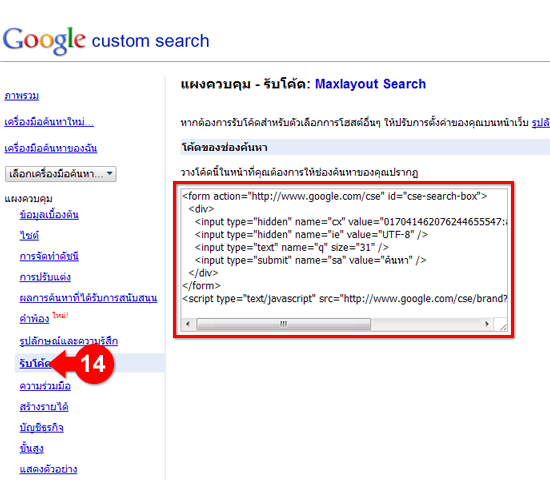Open the ขั้นสูง advanced page
The height and width of the screenshot is (480, 550).
coord(32,448)
